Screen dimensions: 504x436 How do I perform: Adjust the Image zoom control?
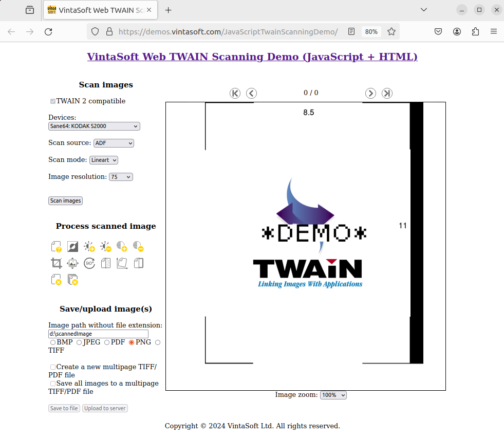click(x=333, y=395)
